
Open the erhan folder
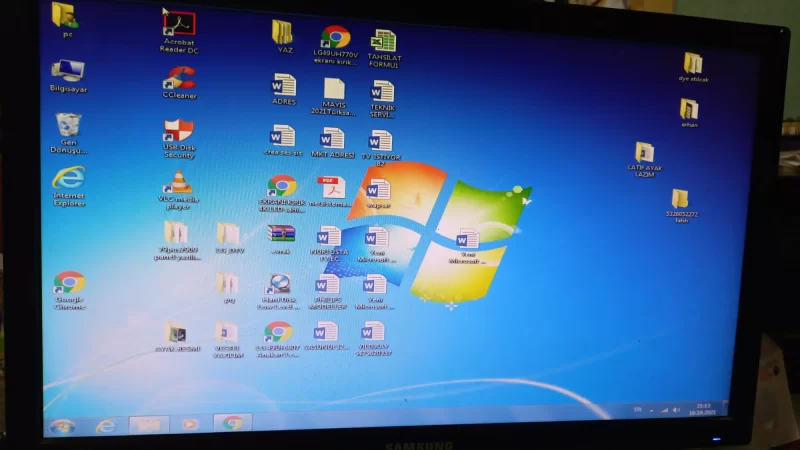(x=689, y=113)
